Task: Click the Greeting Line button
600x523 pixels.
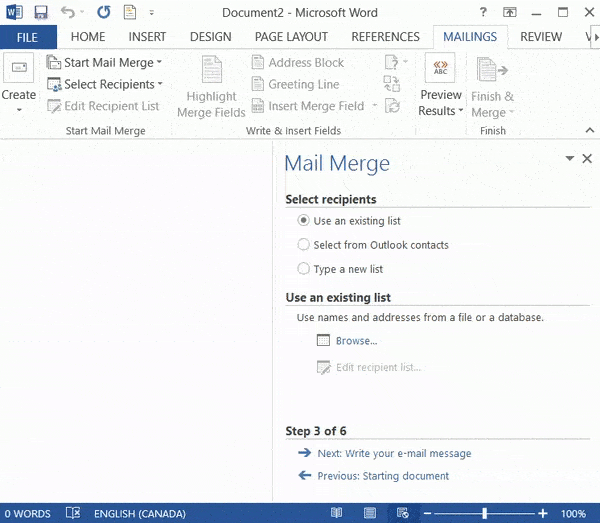Action: pyautogui.click(x=295, y=84)
